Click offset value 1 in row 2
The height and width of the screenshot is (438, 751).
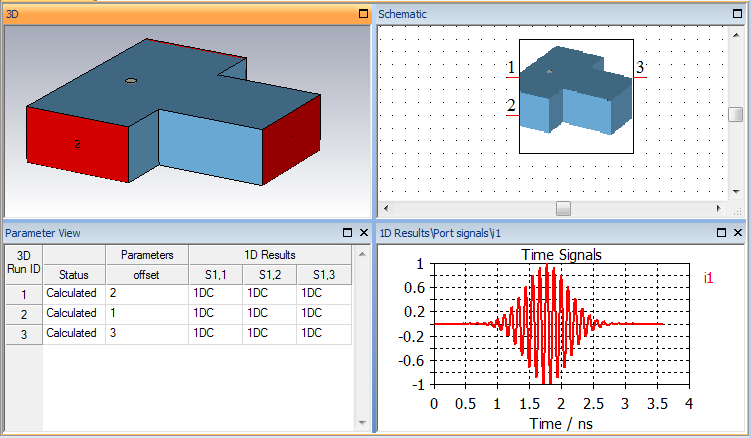point(147,313)
